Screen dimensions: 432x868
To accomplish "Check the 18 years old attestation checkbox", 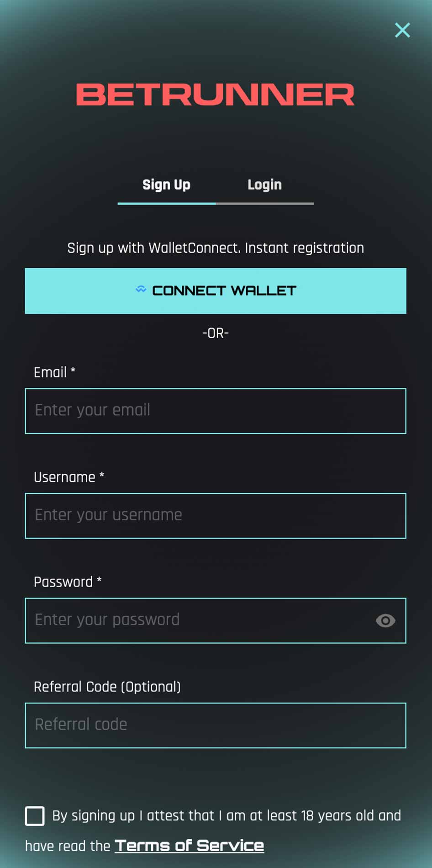I will [35, 816].
